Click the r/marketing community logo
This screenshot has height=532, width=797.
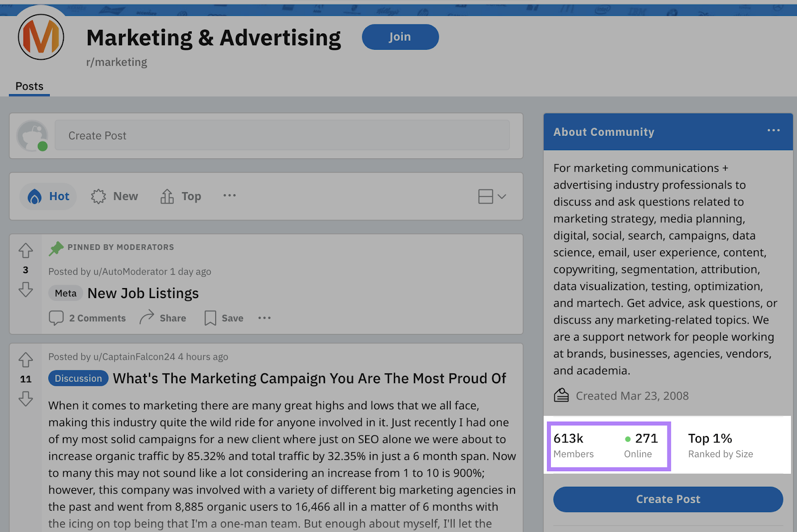[x=41, y=37]
